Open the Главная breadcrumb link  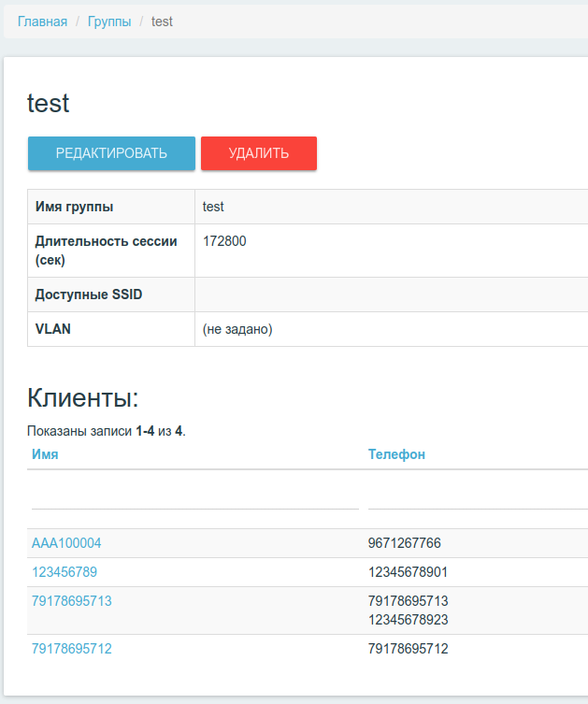click(x=42, y=22)
